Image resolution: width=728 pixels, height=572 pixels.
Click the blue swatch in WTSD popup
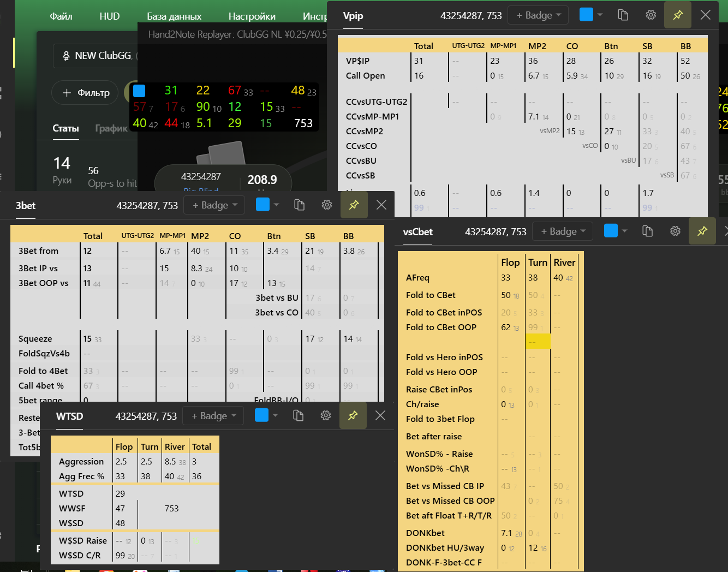point(261,415)
